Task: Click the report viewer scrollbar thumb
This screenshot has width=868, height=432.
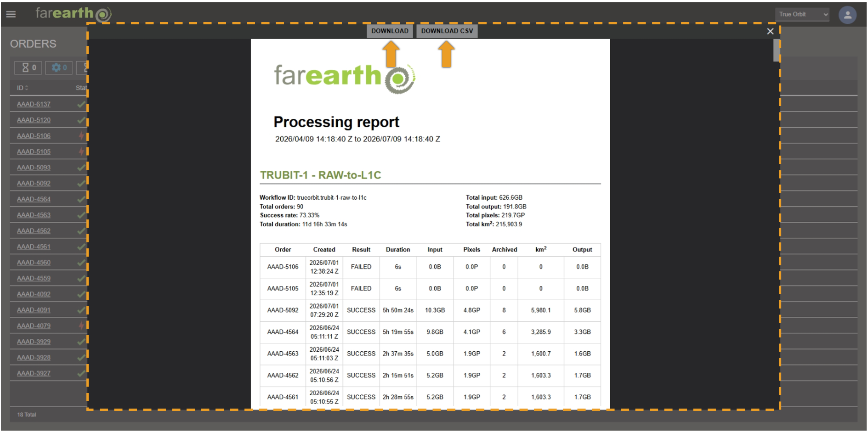Action: [x=777, y=50]
